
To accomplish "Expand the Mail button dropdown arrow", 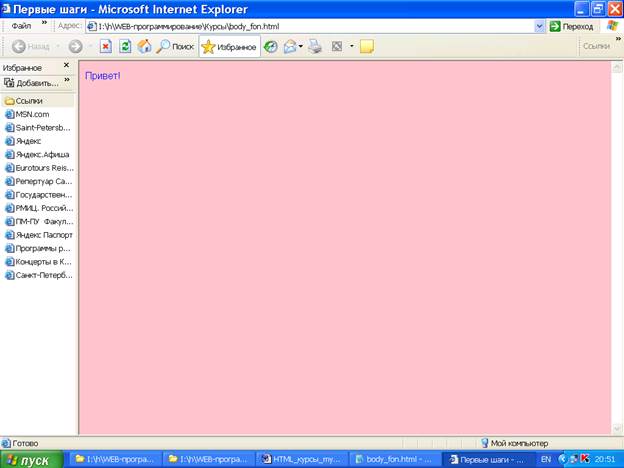I will point(301,47).
